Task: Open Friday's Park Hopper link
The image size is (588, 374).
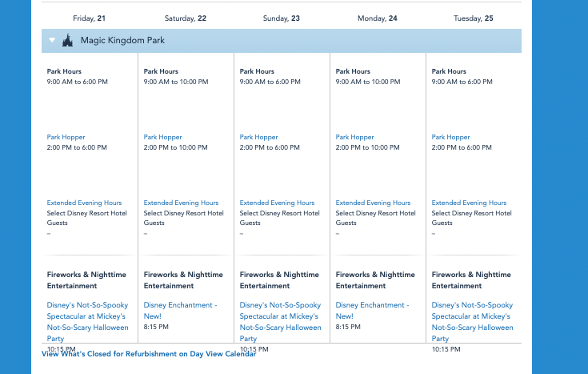Action: tap(66, 137)
